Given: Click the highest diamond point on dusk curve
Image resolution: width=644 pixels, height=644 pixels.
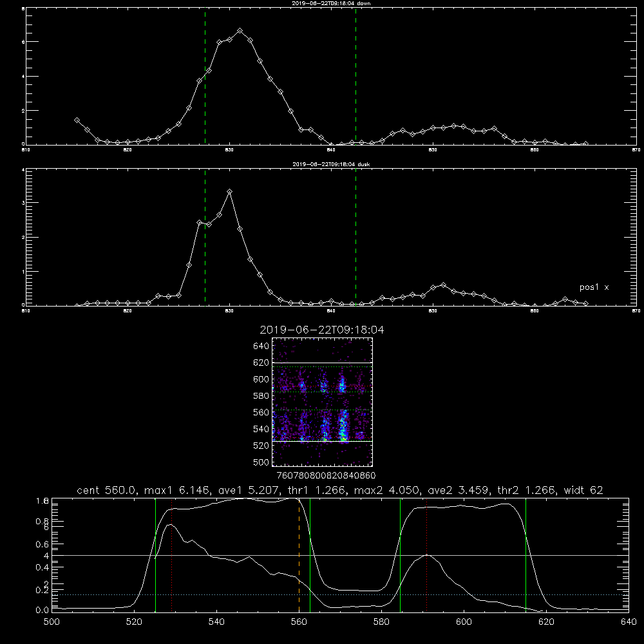Looking at the screenshot, I should tap(230, 192).
